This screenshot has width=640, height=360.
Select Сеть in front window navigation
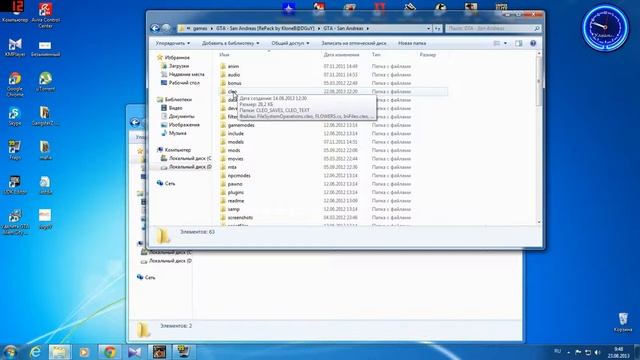coord(166,184)
